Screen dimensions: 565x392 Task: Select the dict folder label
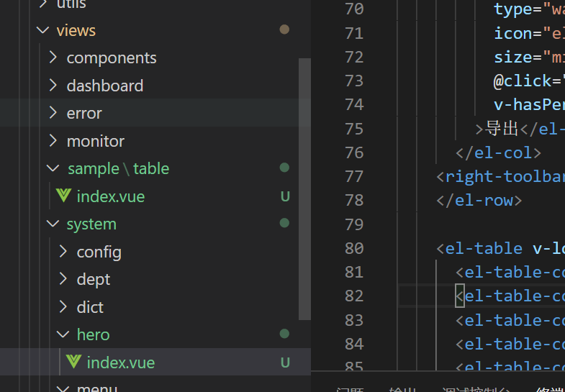(90, 307)
